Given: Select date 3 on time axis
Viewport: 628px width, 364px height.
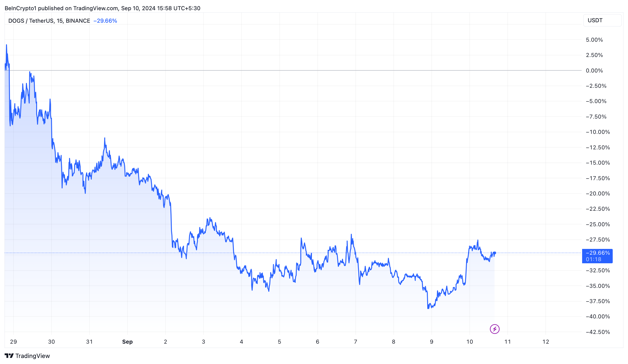Looking at the screenshot, I should (x=203, y=342).
